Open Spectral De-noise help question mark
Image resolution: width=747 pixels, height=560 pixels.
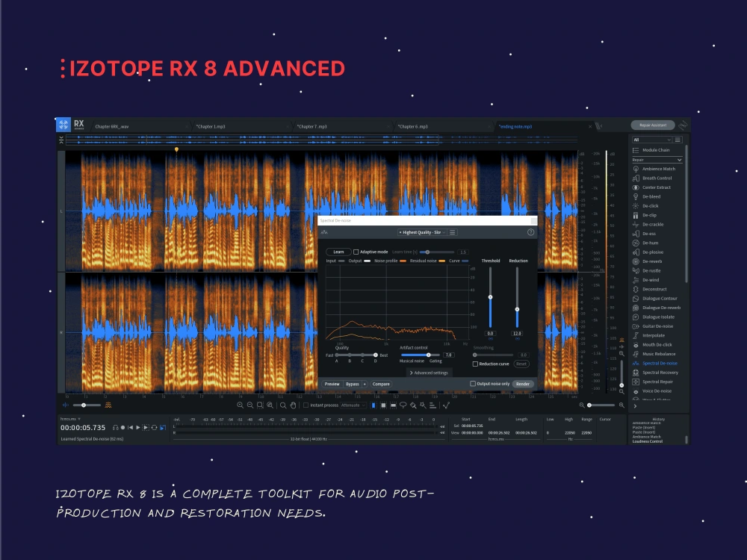click(x=530, y=232)
